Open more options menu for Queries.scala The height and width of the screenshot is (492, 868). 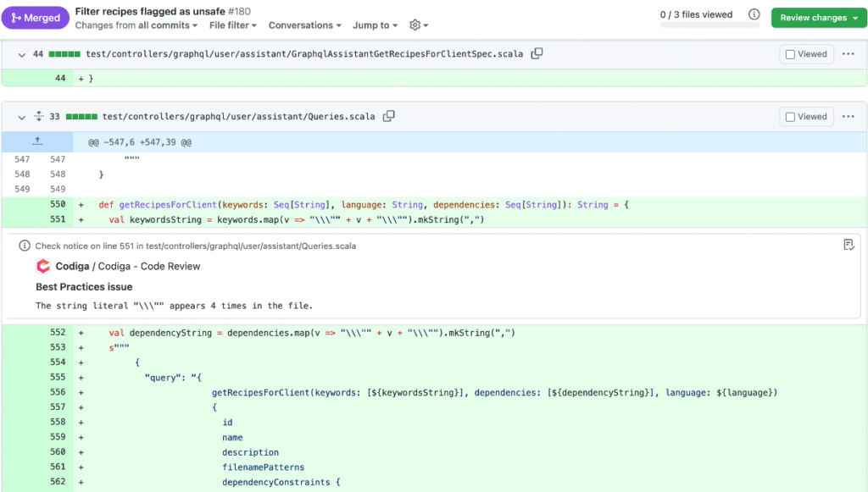coord(848,116)
